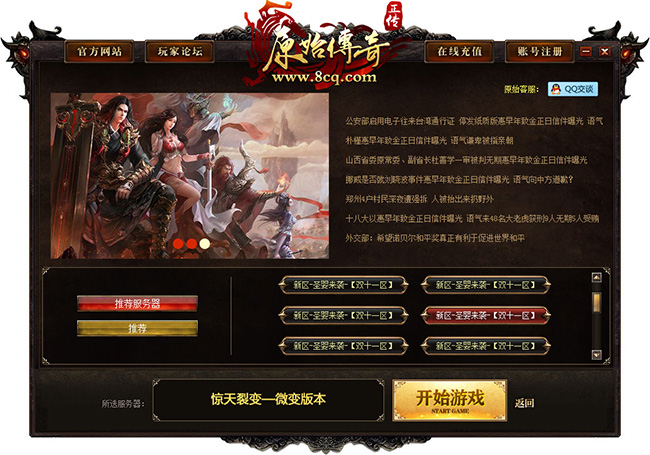The image size is (650, 455).
Task: Open news link about 郑州4户村民
Action: click(420, 199)
